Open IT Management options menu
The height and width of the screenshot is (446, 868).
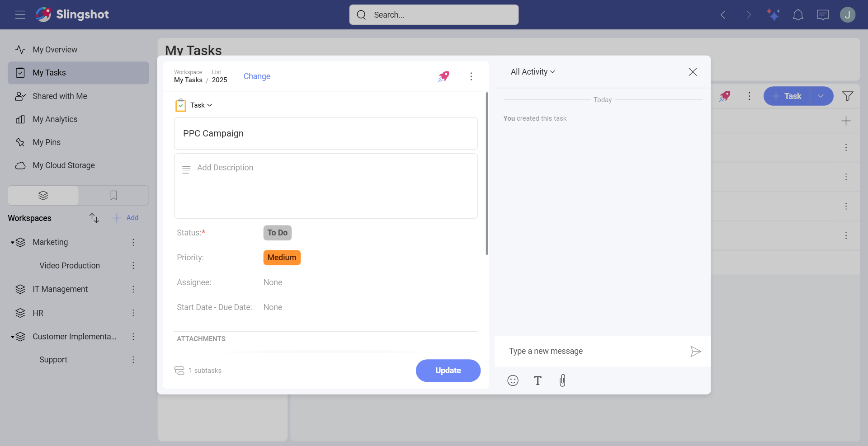coord(133,289)
